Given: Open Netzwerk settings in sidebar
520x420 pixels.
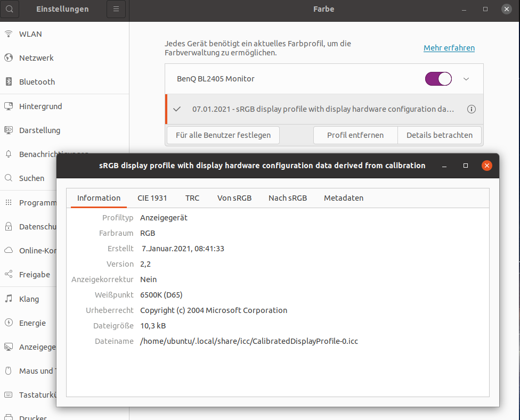Looking at the screenshot, I should (x=64, y=57).
